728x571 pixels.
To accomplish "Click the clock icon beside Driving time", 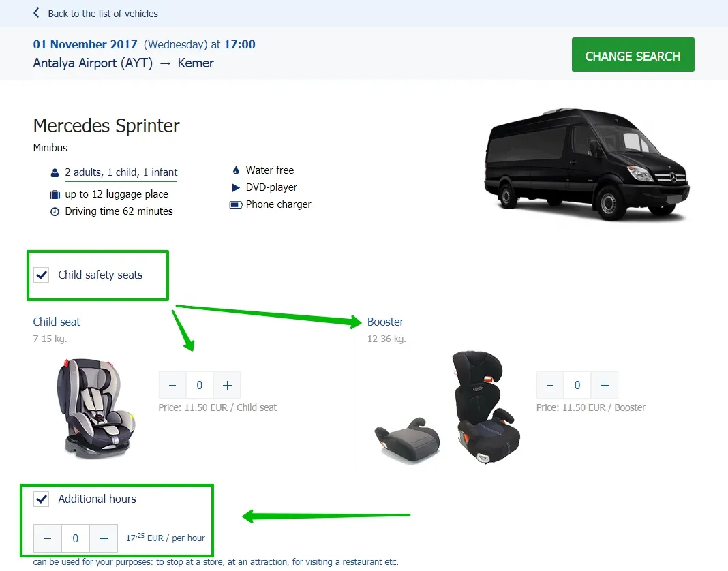I will pos(55,211).
